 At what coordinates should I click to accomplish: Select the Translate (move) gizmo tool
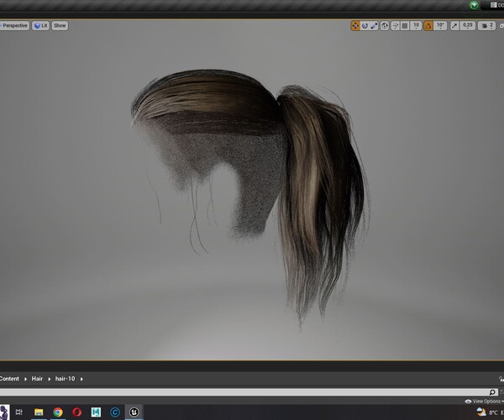(355, 26)
